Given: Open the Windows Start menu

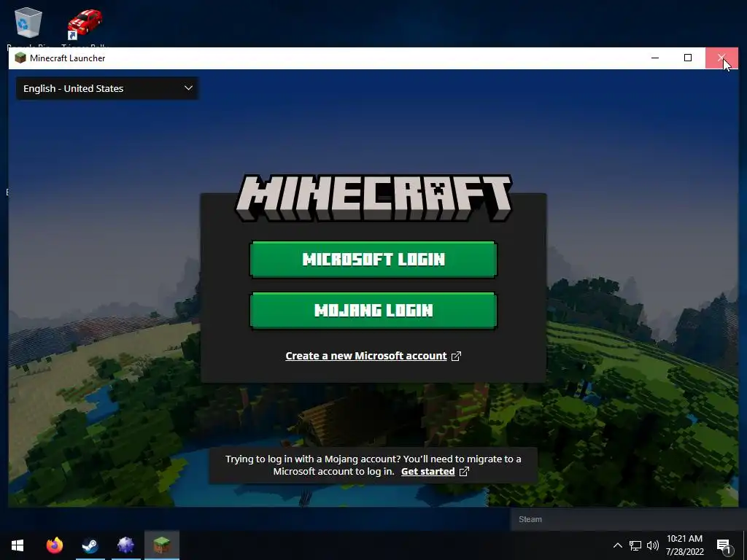Looking at the screenshot, I should 18,545.
